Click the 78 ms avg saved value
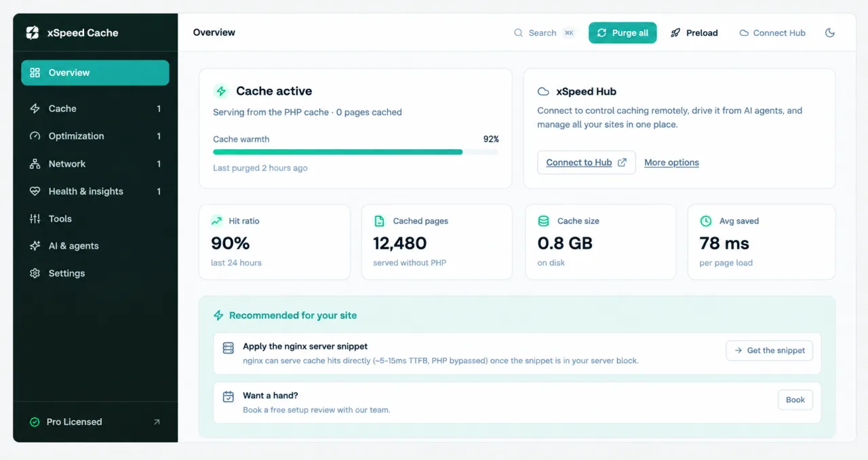 tap(724, 243)
